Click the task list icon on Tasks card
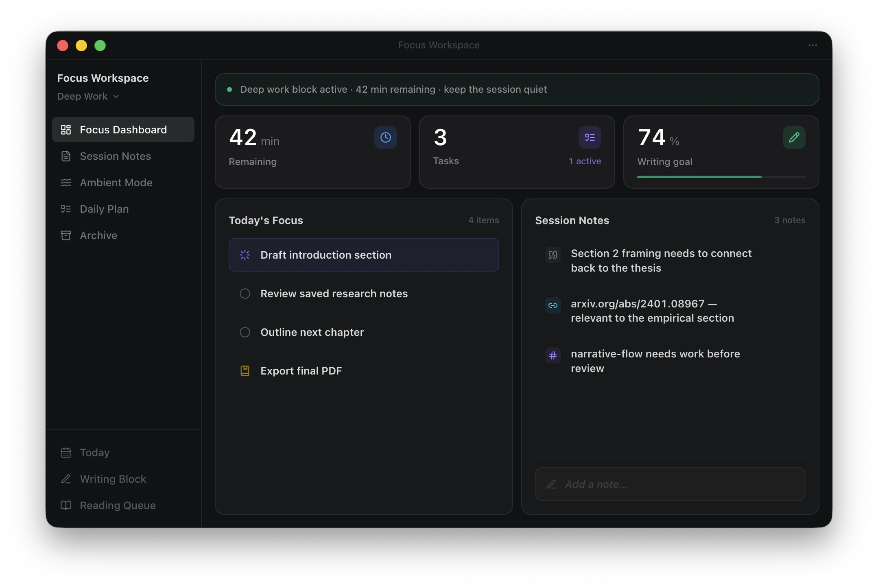Viewport: 878px width, 588px height. (x=590, y=137)
